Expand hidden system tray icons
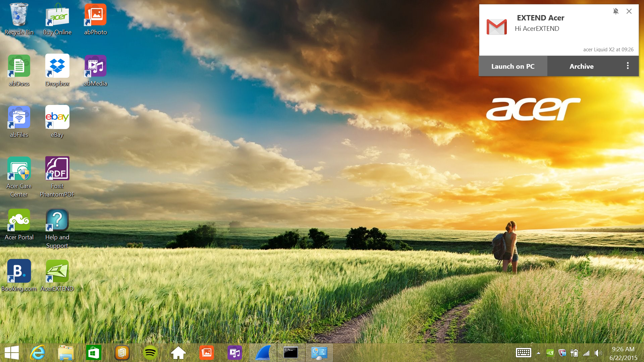 [538, 353]
